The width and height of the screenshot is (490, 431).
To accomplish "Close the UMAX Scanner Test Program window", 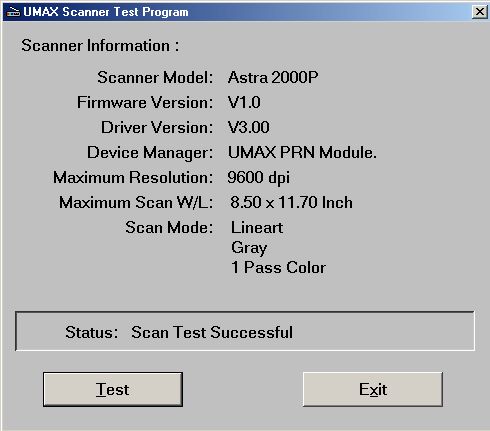I will pyautogui.click(x=480, y=12).
